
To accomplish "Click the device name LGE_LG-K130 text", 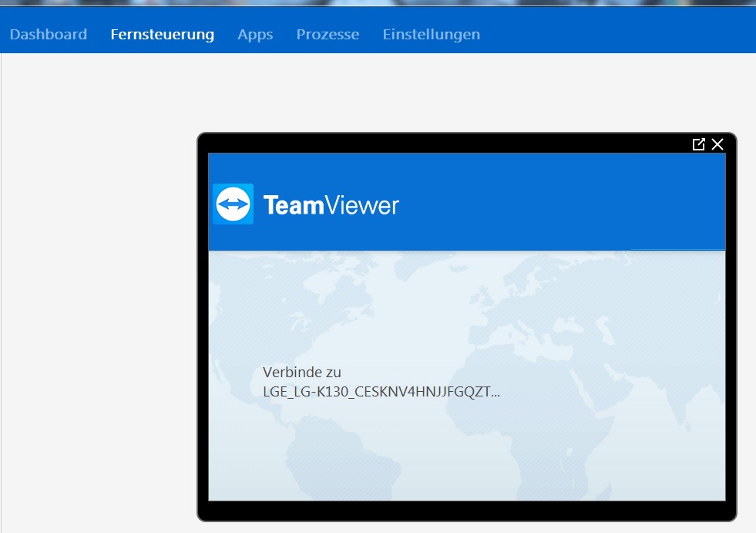I will click(381, 392).
